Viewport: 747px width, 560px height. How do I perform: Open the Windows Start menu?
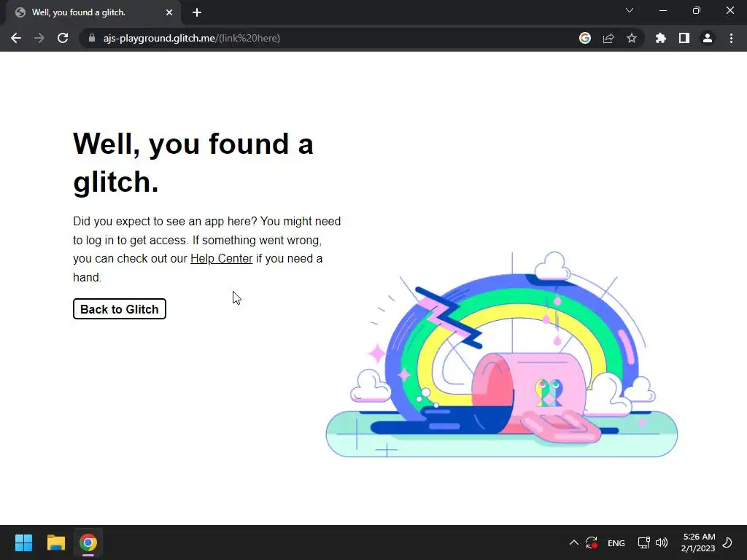click(x=23, y=542)
